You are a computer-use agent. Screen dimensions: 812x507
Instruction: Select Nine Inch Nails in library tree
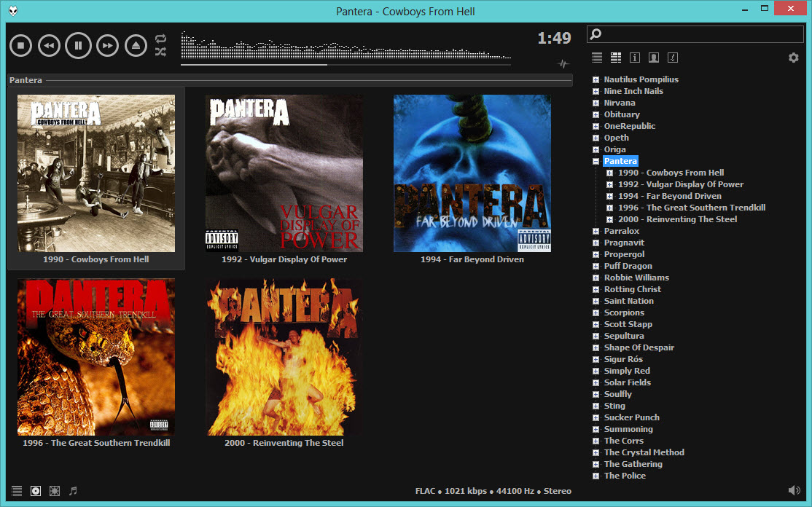pos(633,91)
